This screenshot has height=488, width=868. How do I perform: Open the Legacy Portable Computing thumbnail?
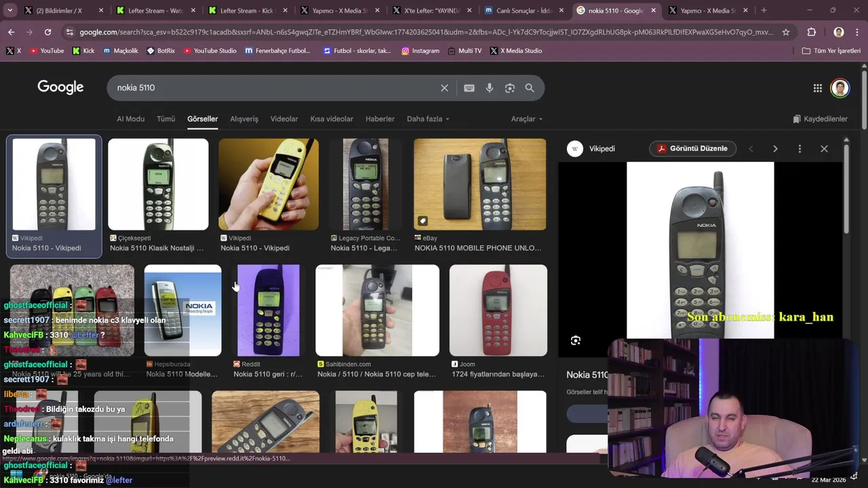click(x=366, y=184)
